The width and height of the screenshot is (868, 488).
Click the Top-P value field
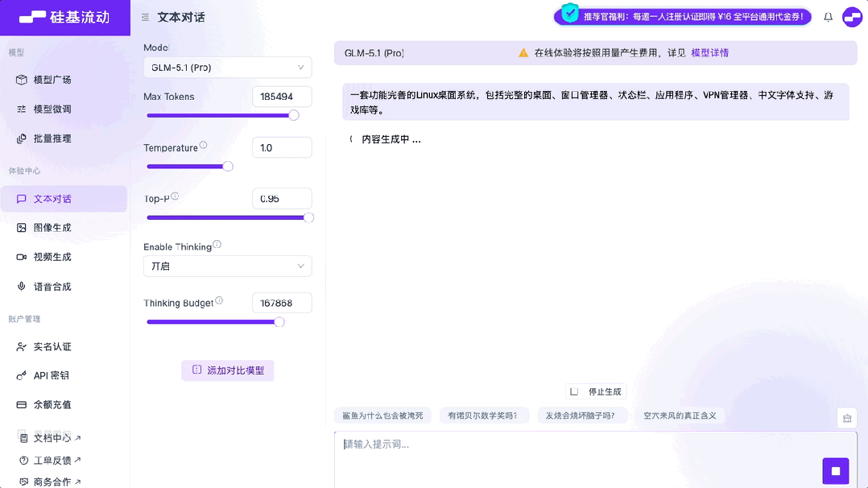[x=282, y=198]
